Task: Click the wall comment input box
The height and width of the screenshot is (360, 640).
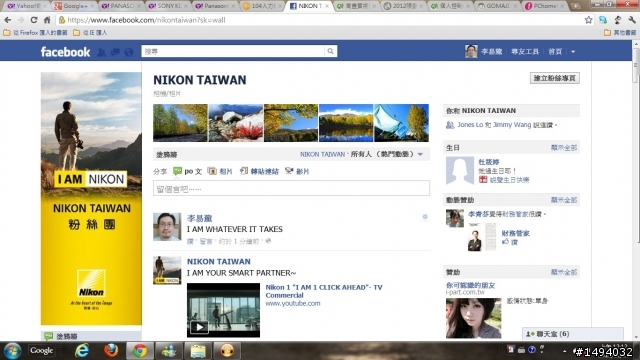Action: click(291, 188)
